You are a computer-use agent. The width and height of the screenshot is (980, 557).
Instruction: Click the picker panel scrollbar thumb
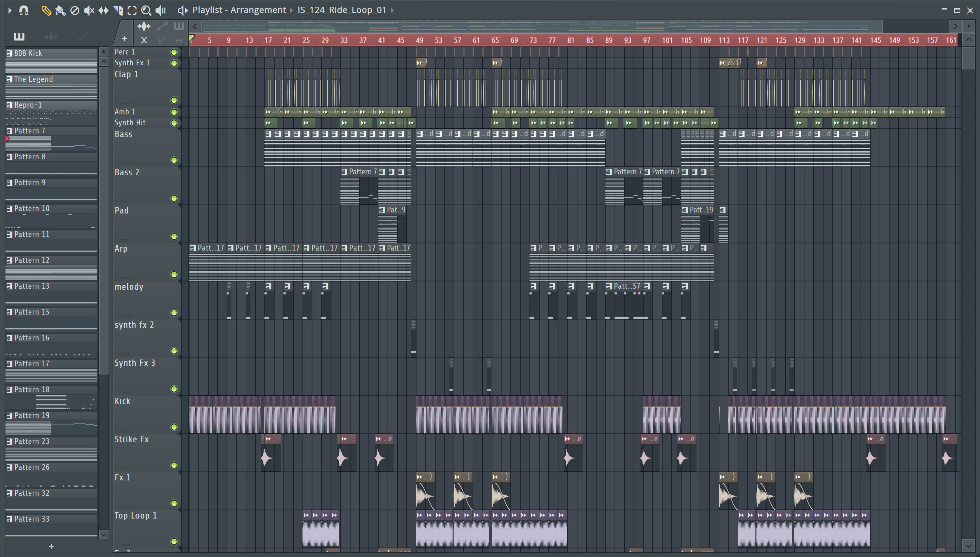point(103,220)
